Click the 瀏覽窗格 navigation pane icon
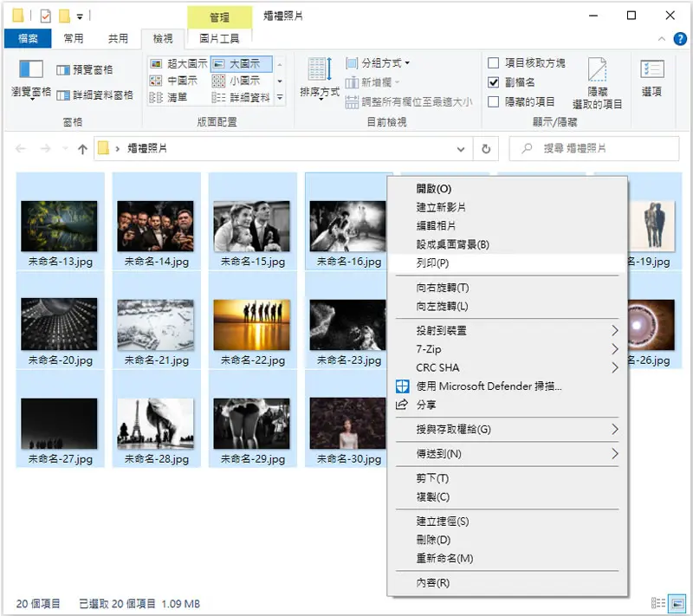This screenshot has height=616, width=693. tap(31, 69)
